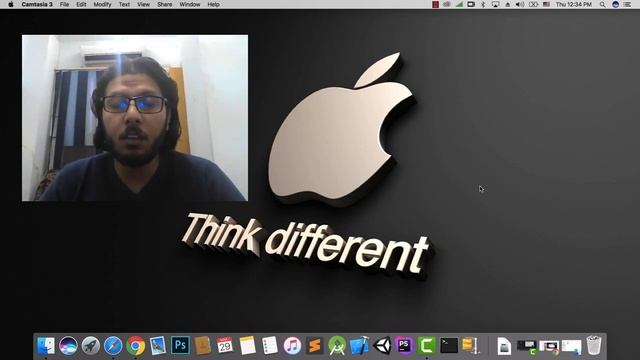Launch iTunes from the Dock

tap(292, 346)
